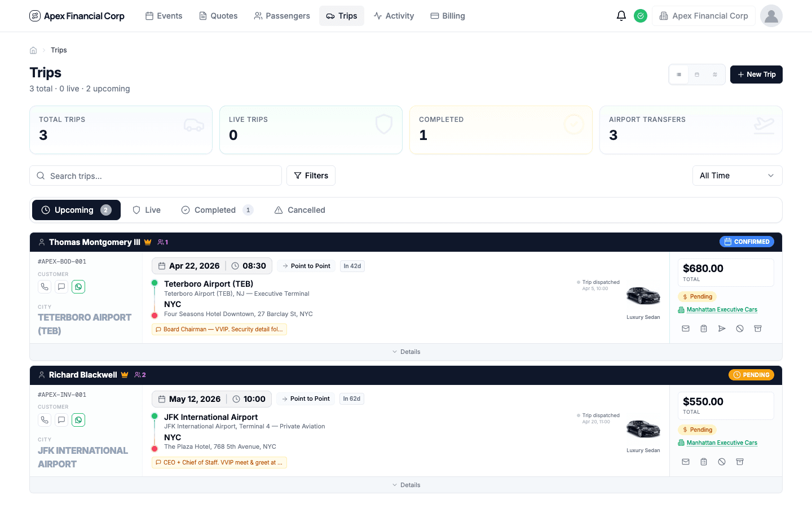Click the Pending payment status badge

pyautogui.click(x=698, y=296)
